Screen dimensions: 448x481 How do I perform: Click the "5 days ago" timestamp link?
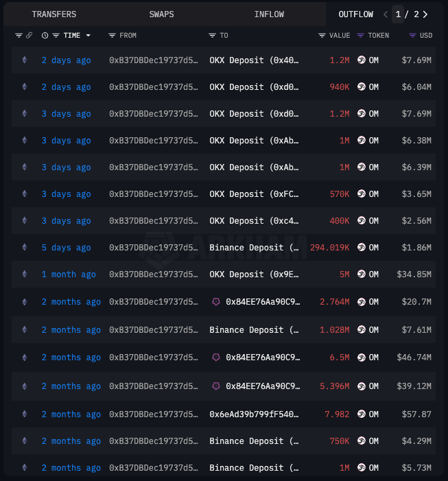[x=66, y=248]
